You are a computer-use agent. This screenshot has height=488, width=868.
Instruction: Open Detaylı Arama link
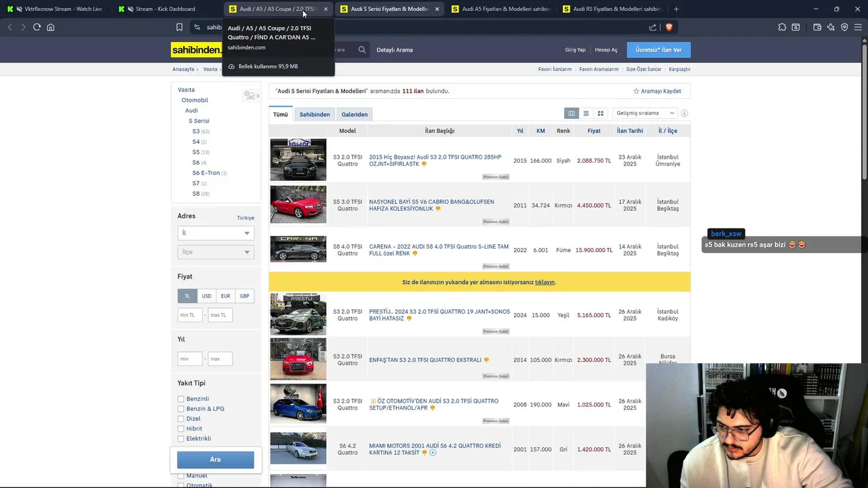tap(395, 50)
